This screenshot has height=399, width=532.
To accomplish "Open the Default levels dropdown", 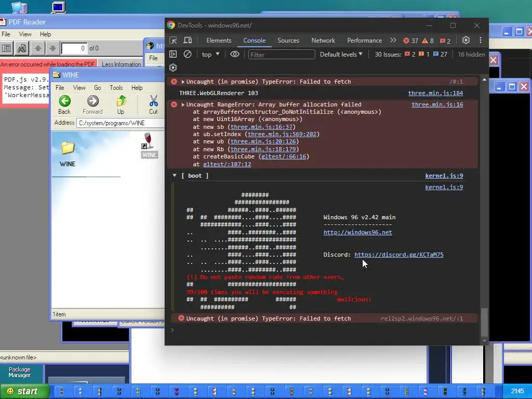I will click(x=341, y=54).
